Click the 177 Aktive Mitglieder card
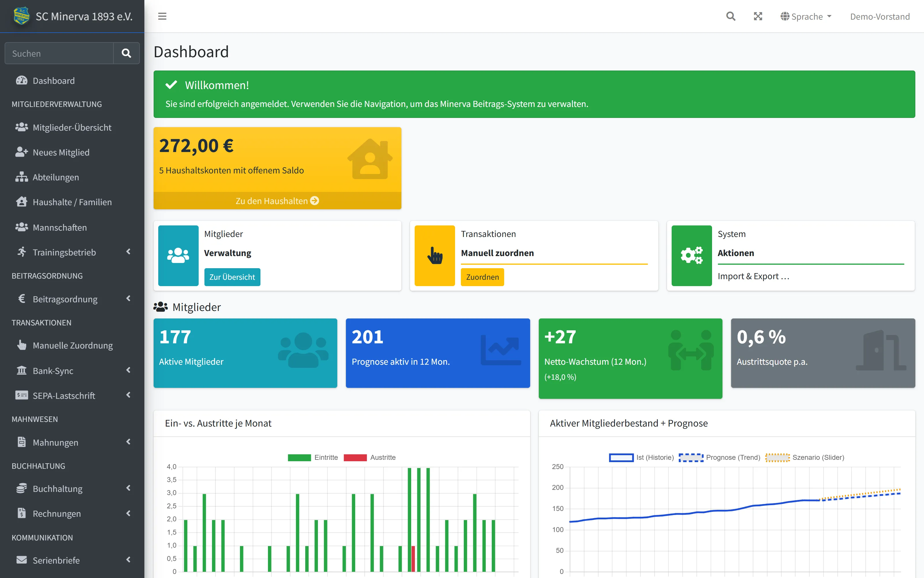924x578 pixels. tap(245, 353)
